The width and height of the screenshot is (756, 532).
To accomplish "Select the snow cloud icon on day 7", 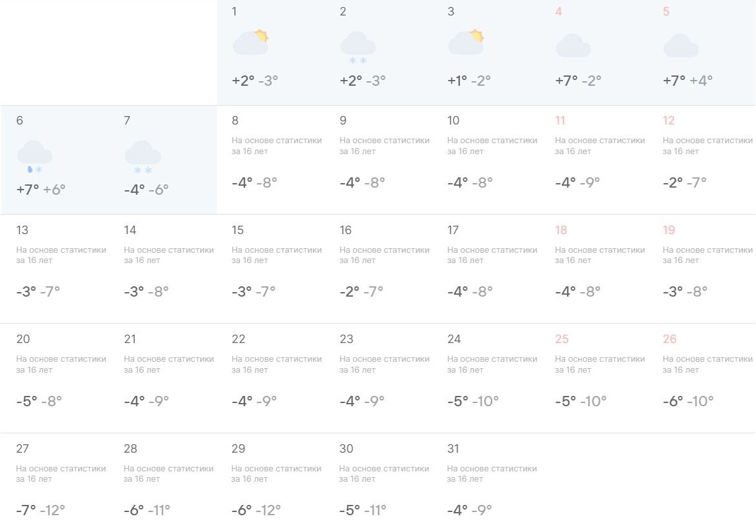I will (143, 156).
